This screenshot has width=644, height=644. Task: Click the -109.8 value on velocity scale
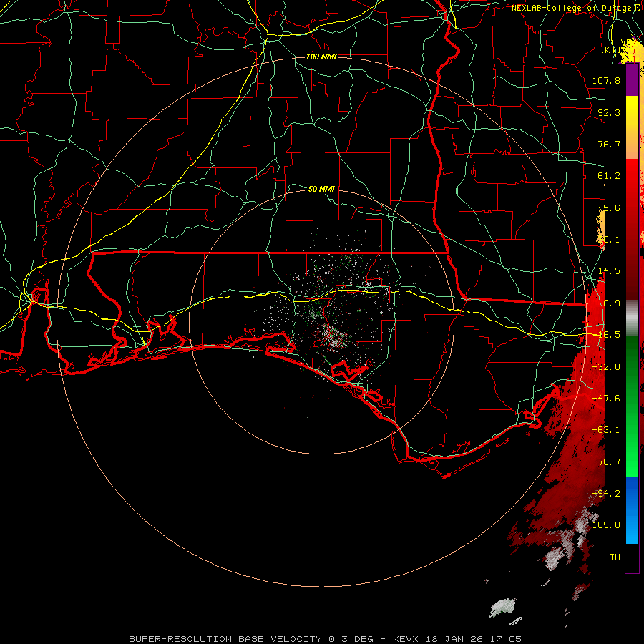coord(603,525)
